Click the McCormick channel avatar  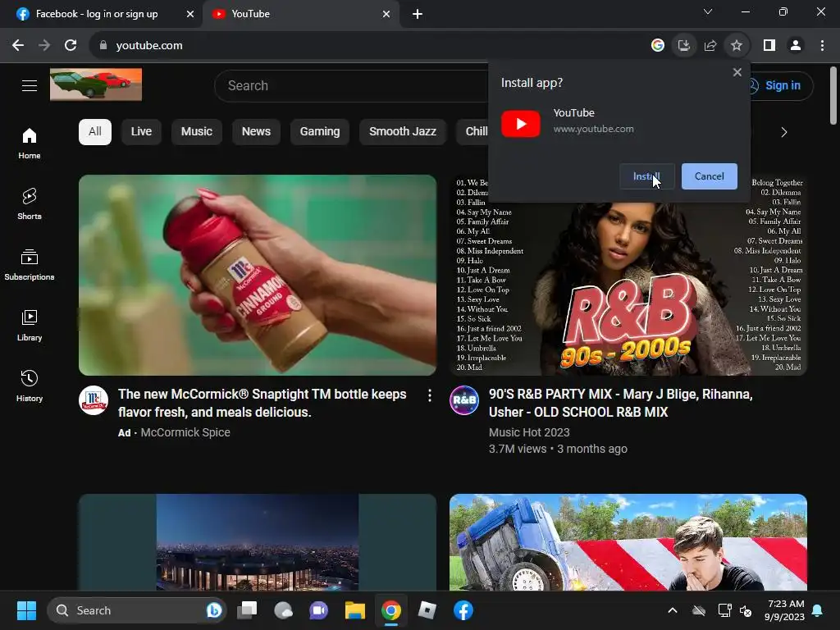tap(94, 400)
